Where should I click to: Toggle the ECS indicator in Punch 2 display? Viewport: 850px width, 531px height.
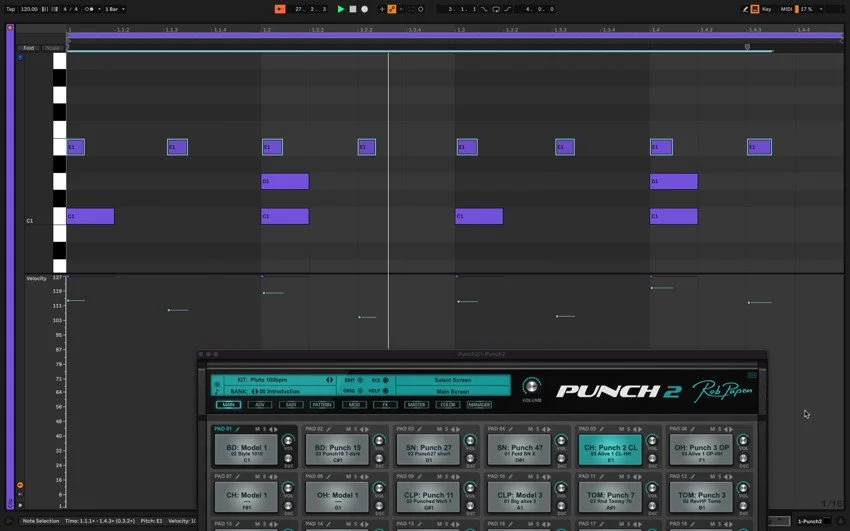(385, 380)
